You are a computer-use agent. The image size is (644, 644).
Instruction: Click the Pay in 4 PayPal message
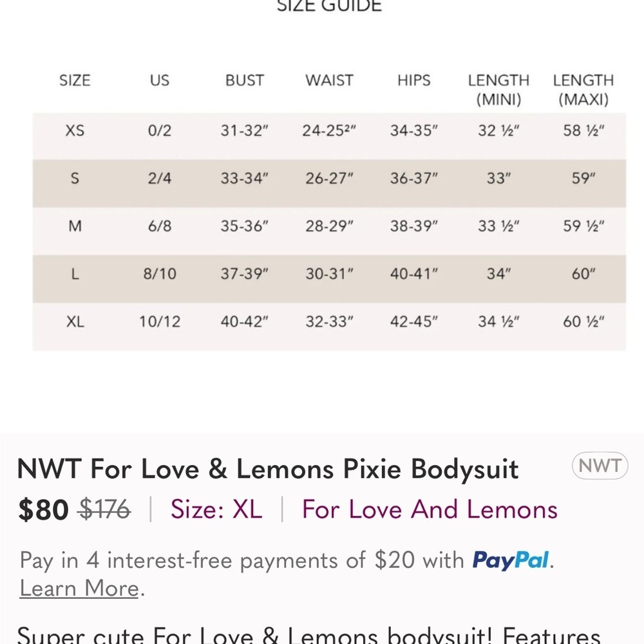pos(287,574)
